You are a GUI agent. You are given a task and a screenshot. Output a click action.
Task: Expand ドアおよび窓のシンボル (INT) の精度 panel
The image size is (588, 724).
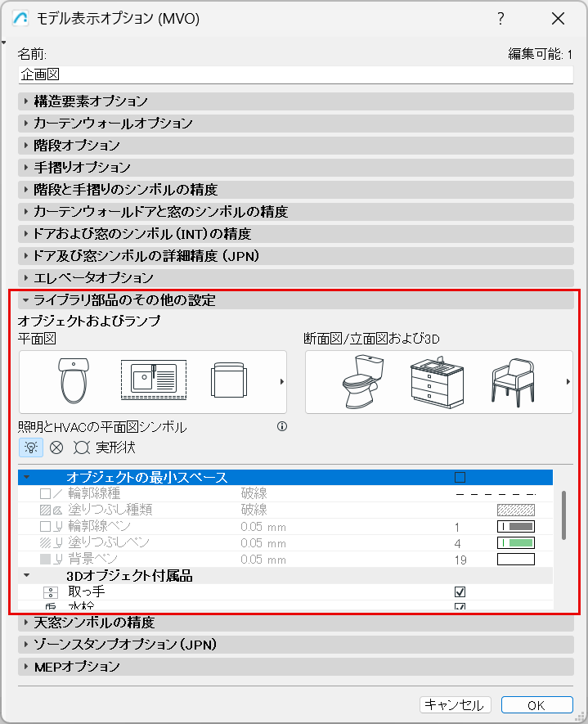(x=296, y=234)
